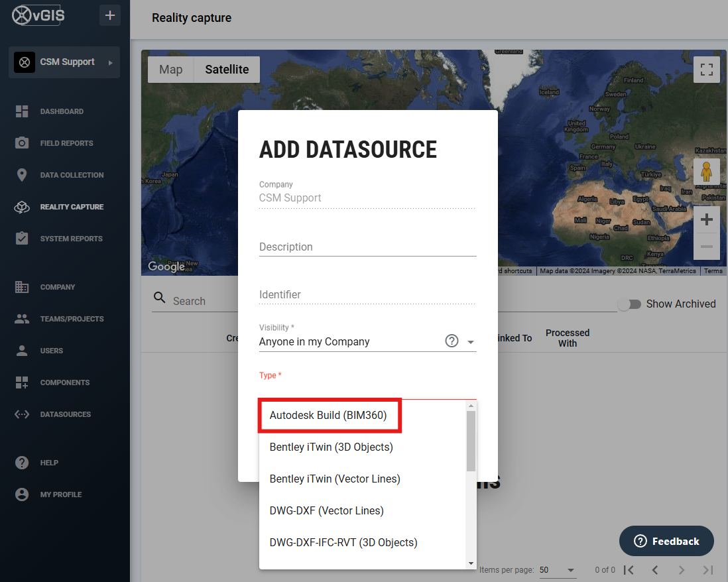Go to DATA COLLECTION section
The image size is (728, 582).
[x=72, y=175]
